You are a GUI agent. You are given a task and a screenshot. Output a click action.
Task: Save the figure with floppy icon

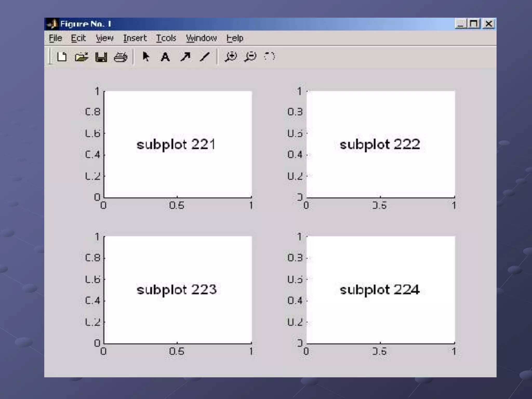(101, 57)
